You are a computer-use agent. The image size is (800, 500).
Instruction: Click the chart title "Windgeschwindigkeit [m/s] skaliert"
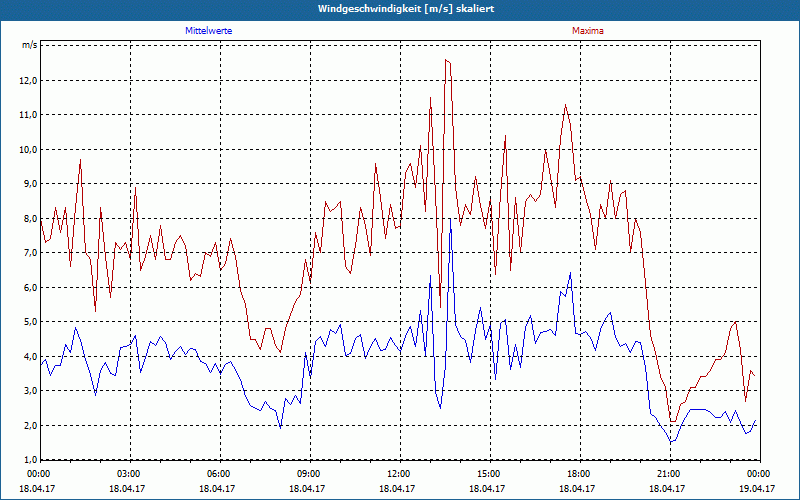(406, 9)
